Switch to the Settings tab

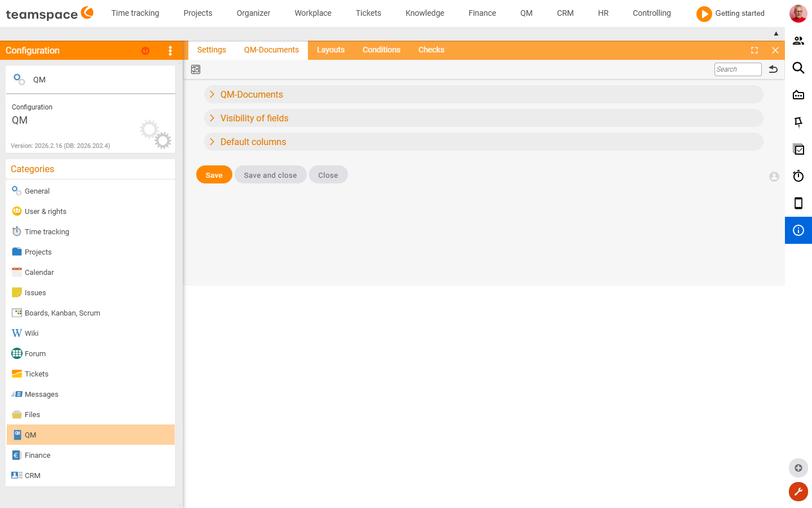point(211,50)
